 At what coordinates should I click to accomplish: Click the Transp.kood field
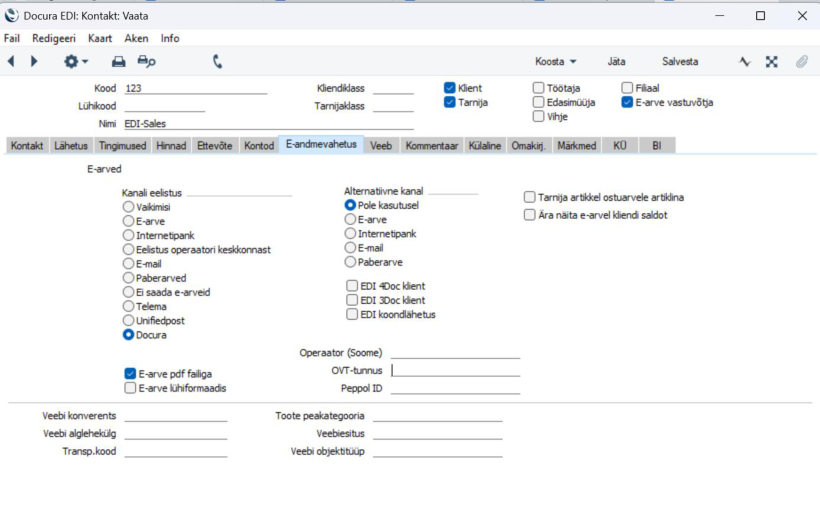[176, 451]
